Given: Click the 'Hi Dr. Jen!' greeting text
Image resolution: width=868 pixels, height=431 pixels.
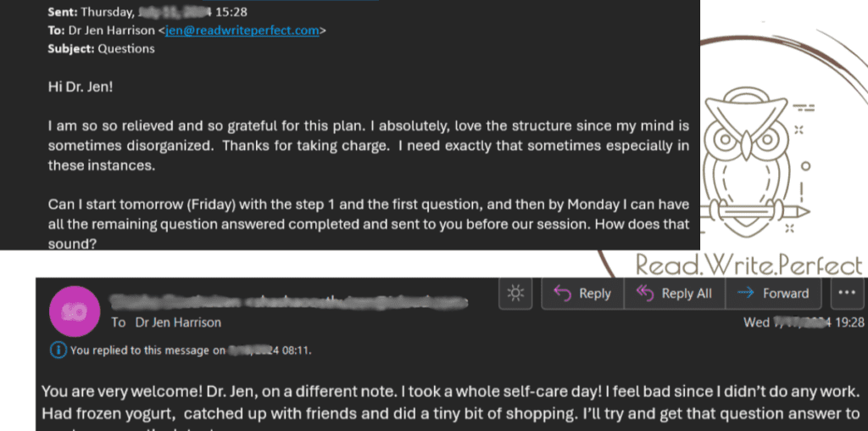Looking at the screenshot, I should [81, 87].
